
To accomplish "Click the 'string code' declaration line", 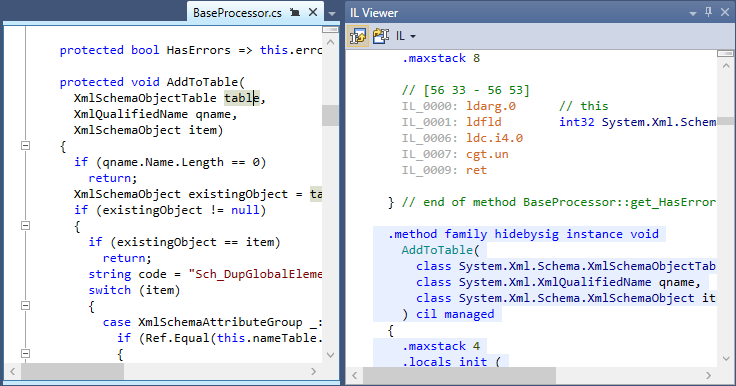I will tap(205, 274).
